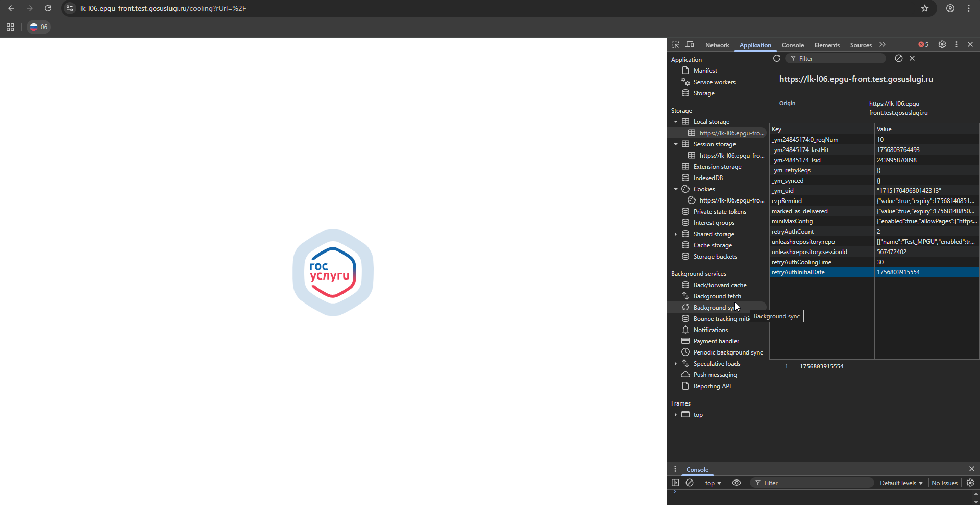Image resolution: width=980 pixels, height=505 pixels.
Task: Close the DevTools panel
Action: pos(970,45)
